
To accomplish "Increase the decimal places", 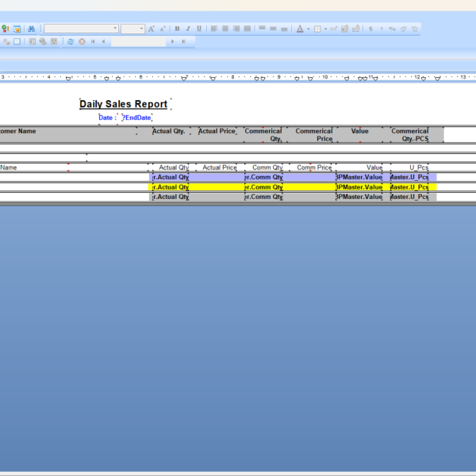I will click(x=404, y=29).
